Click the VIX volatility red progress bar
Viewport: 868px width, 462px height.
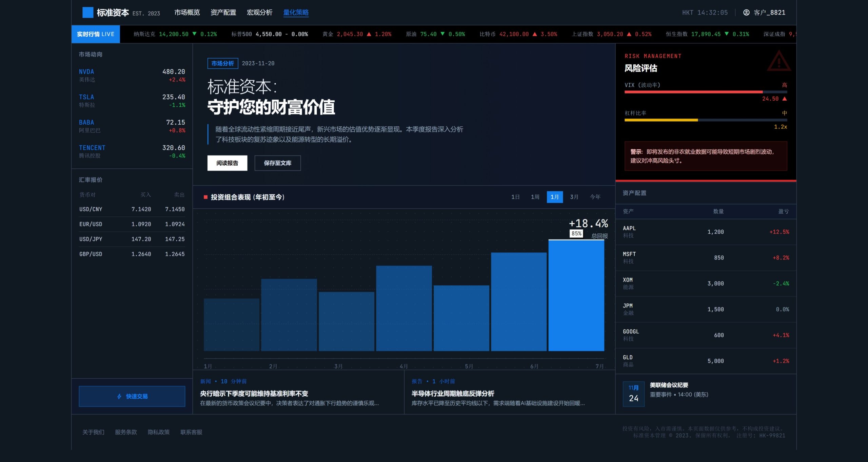click(x=693, y=92)
